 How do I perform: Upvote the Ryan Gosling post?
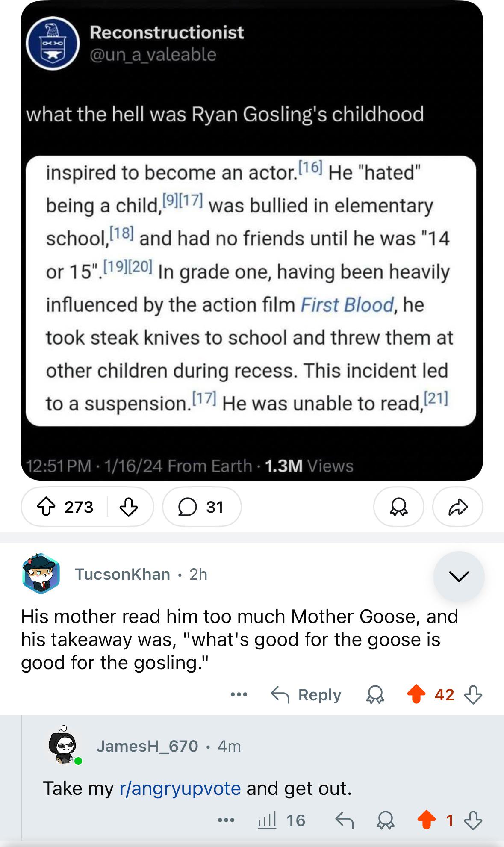point(47,507)
